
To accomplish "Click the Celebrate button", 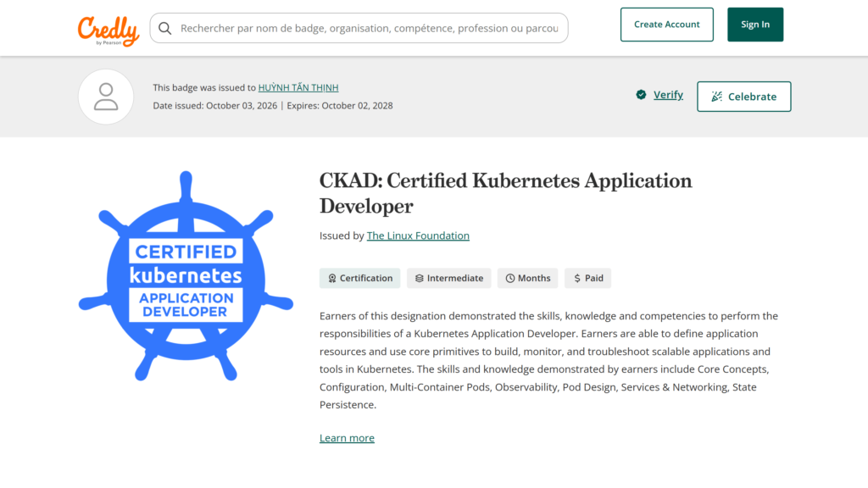I will coord(744,97).
